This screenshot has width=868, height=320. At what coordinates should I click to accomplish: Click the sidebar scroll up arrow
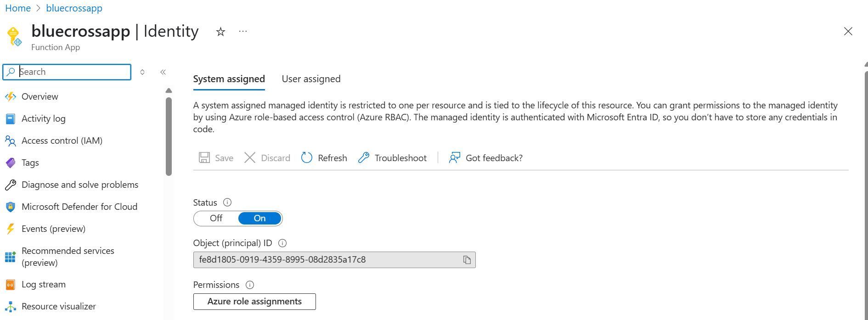coord(169,90)
